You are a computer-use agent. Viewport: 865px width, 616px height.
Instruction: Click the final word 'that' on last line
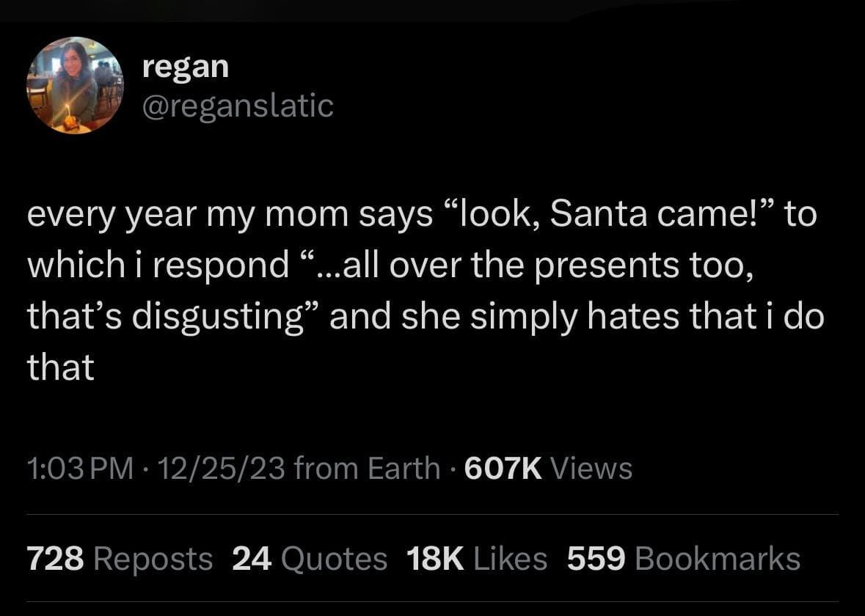coord(61,365)
